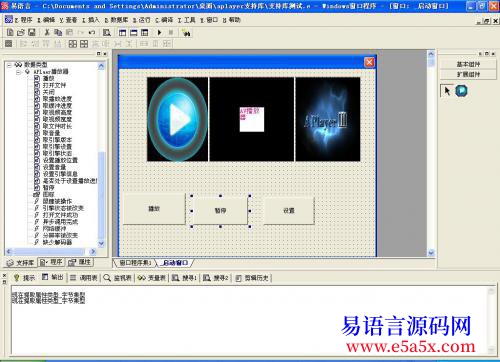Open the 帮助 menu in menu bar

point(232,20)
